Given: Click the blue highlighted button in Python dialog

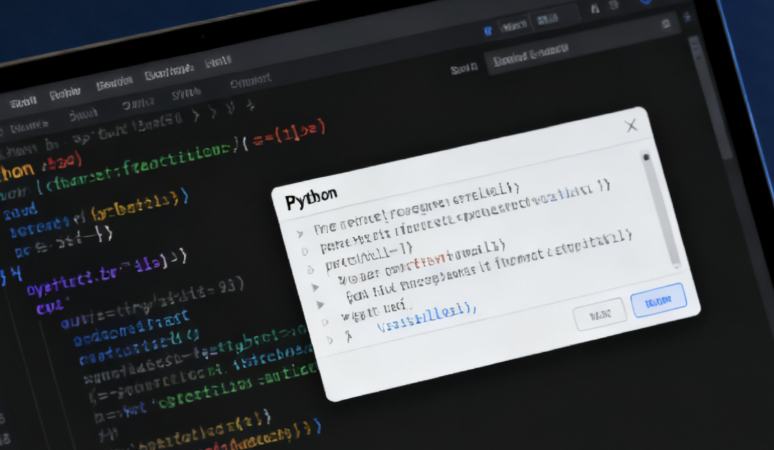Looking at the screenshot, I should click(658, 300).
